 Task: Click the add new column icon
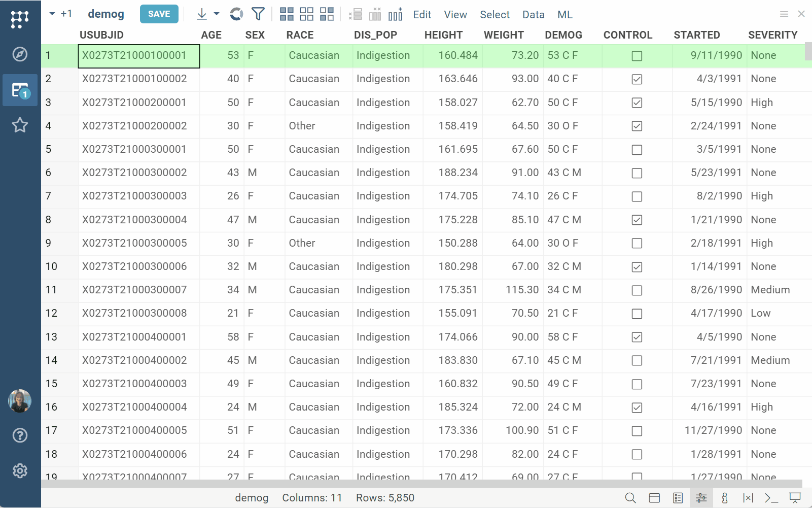point(395,14)
